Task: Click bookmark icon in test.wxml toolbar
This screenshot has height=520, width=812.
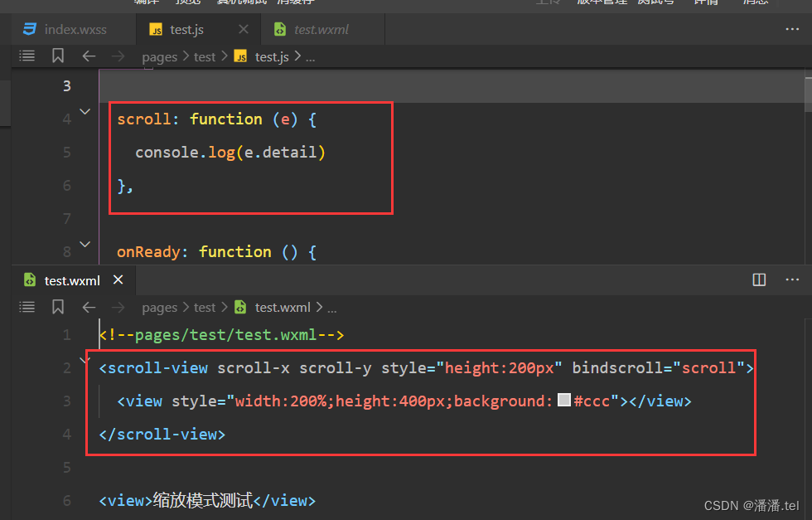Action: pyautogui.click(x=58, y=307)
